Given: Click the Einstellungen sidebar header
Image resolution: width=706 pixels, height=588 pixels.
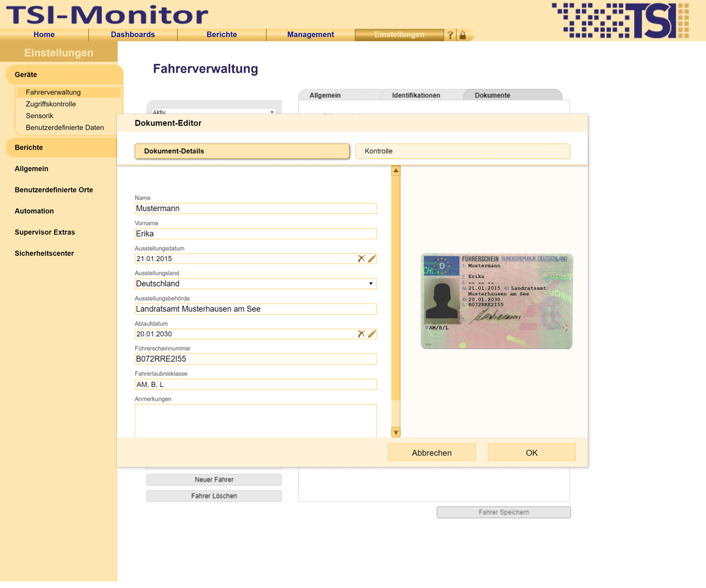Looking at the screenshot, I should pos(59,53).
